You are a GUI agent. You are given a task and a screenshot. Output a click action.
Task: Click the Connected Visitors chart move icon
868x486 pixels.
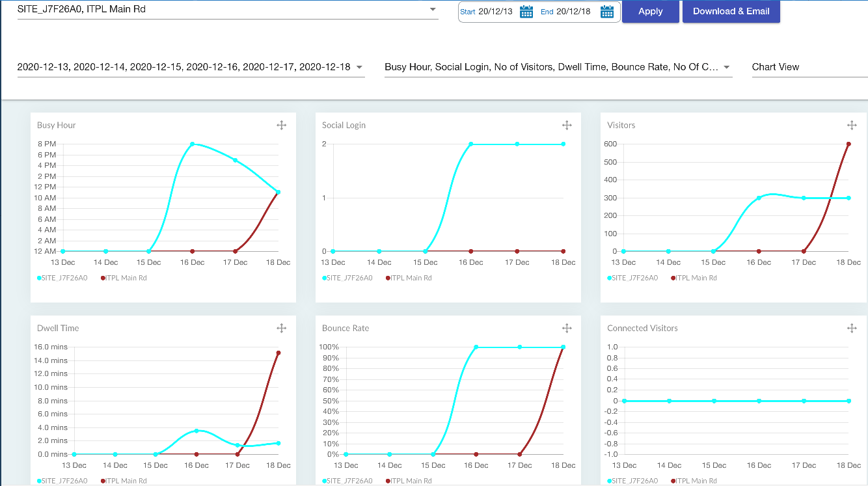852,328
